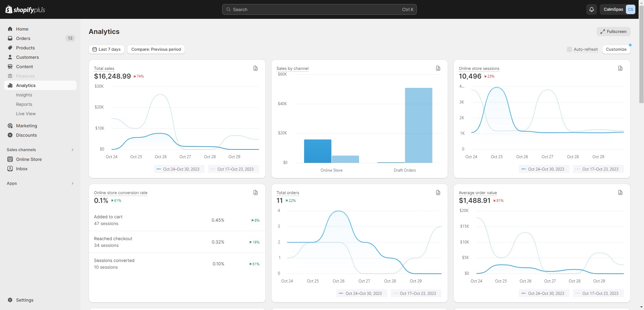Open Sales by channel report icon

click(438, 68)
